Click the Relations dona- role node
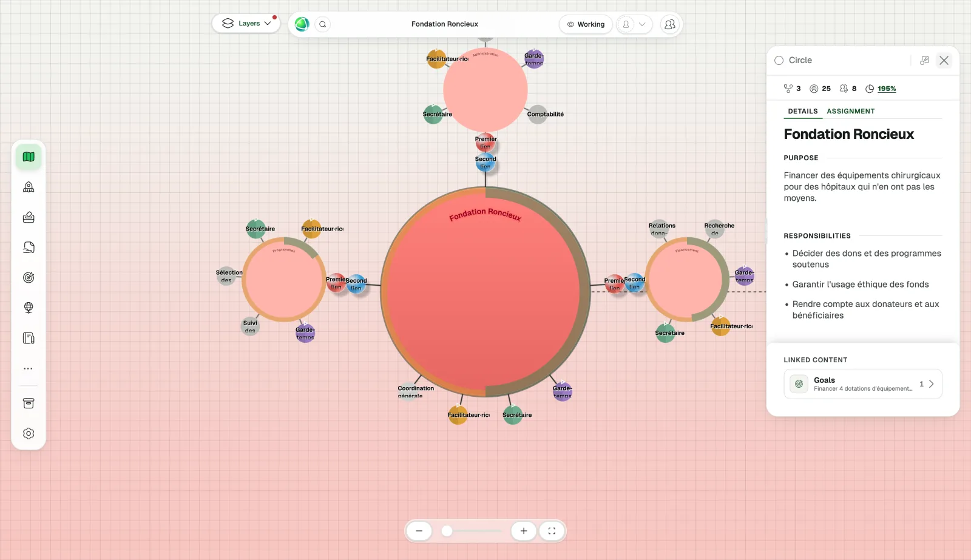 (660, 229)
